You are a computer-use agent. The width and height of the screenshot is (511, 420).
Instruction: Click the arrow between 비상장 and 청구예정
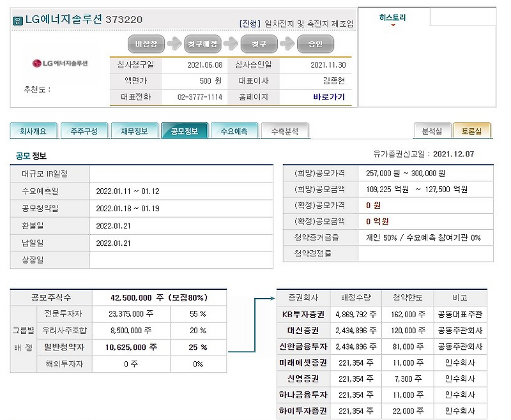174,43
